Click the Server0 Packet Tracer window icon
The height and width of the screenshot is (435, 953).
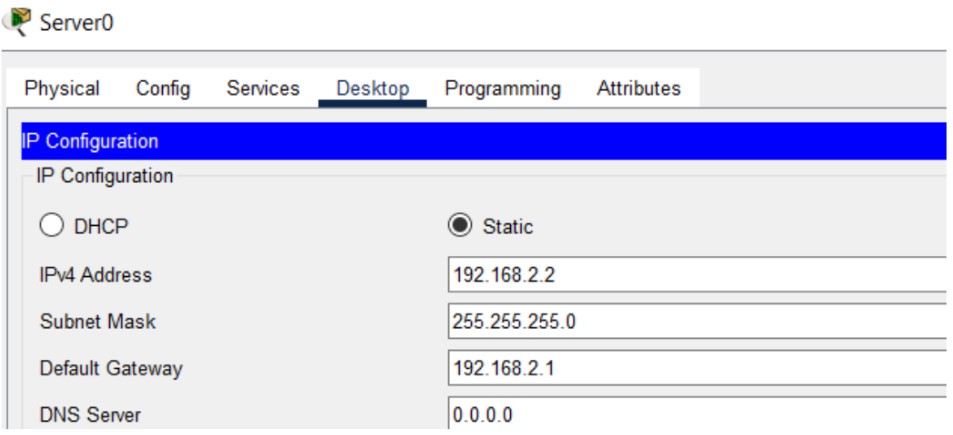17,22
